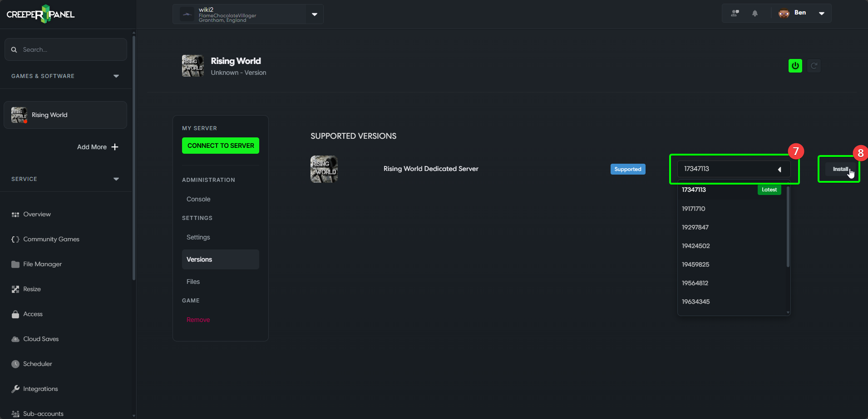Viewport: 868px width, 419px height.
Task: Open the wiki2 server selector dropdown
Action: tap(314, 14)
